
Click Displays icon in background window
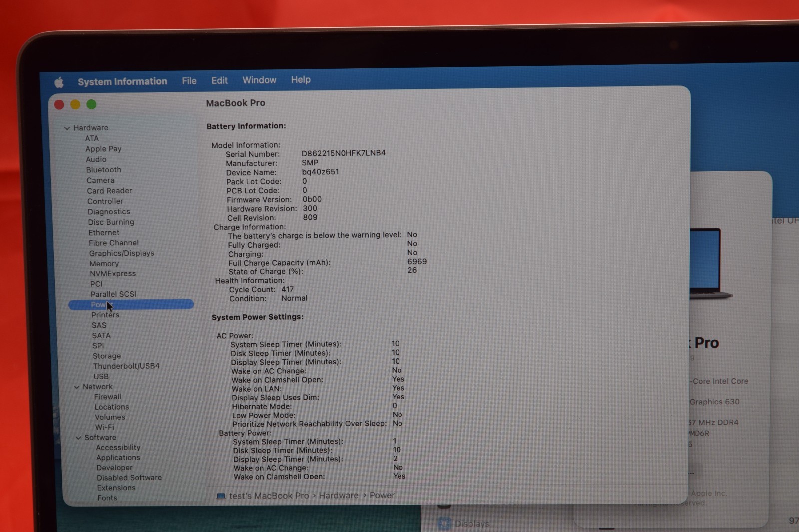click(444, 524)
